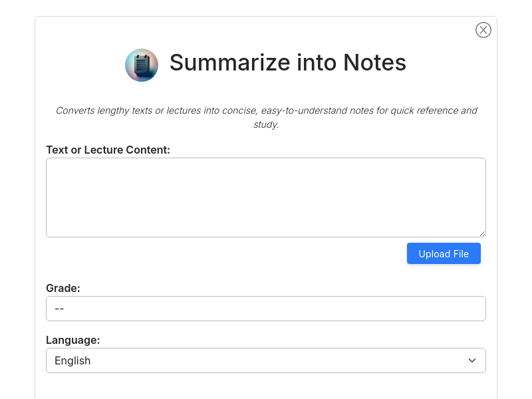
Task: Click the italic tool description paragraph
Action: pyautogui.click(x=267, y=118)
